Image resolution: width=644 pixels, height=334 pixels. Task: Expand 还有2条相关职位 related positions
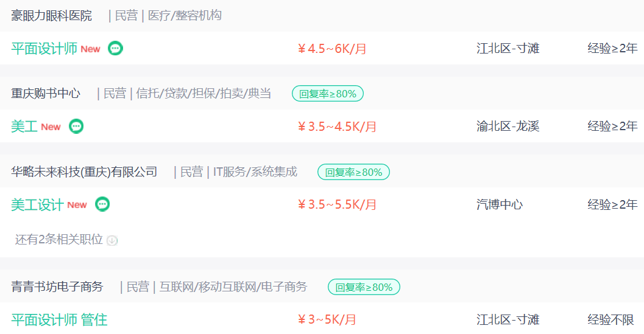click(x=58, y=239)
